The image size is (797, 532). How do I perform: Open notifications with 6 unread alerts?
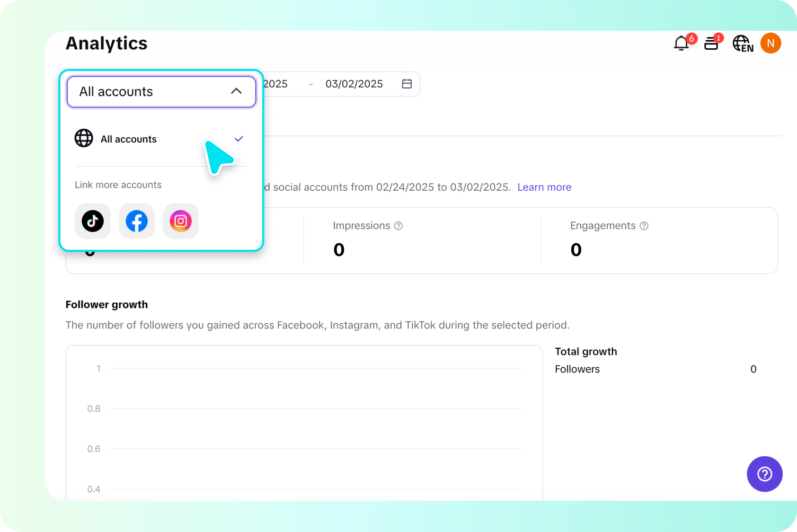click(681, 43)
